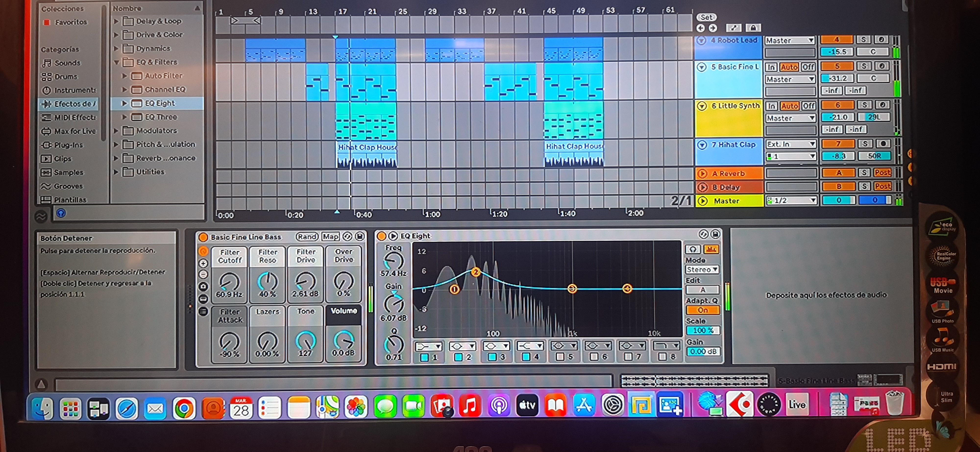The height and width of the screenshot is (452, 980).
Task: Solo the 5 Basic Fine L track
Action: pos(864,66)
